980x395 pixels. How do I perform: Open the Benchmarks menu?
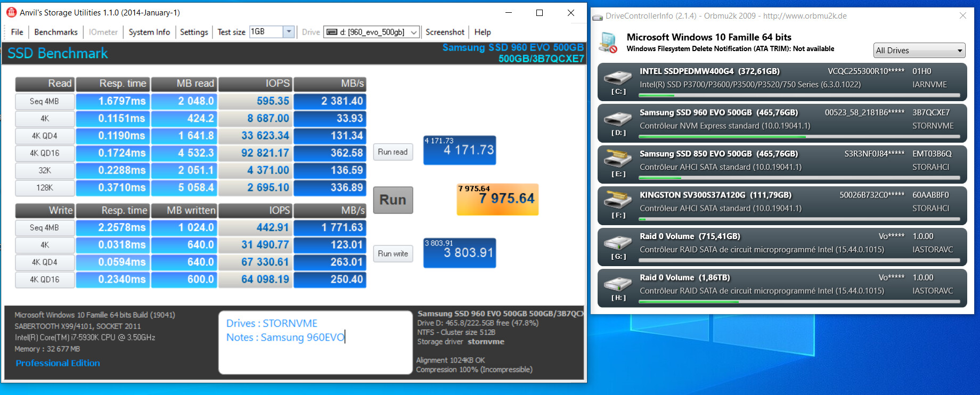56,32
